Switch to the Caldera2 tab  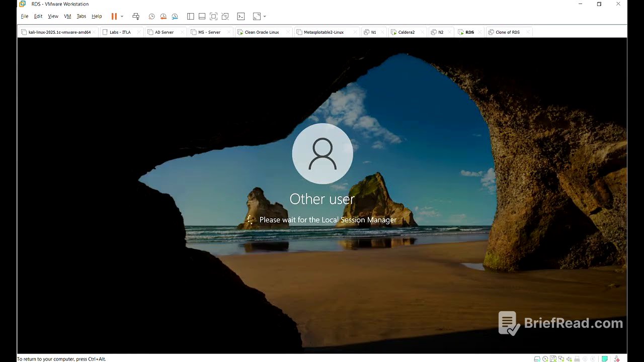click(406, 32)
